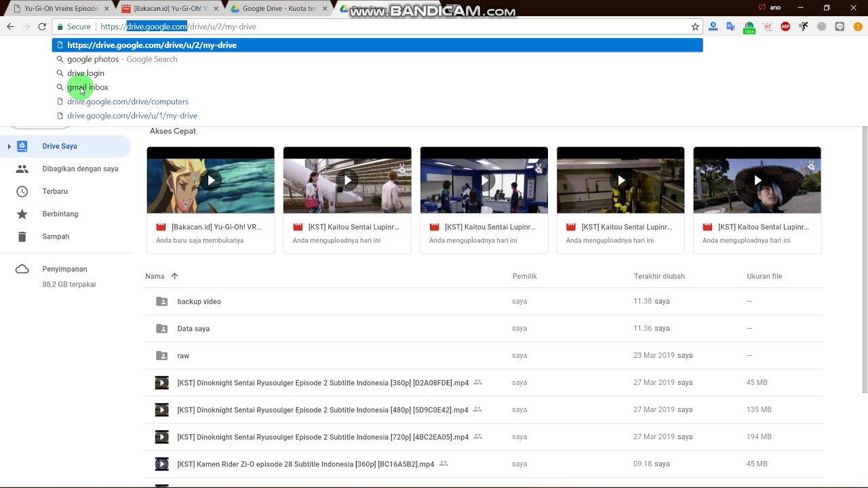Open Penyimpanan storage details

64,269
